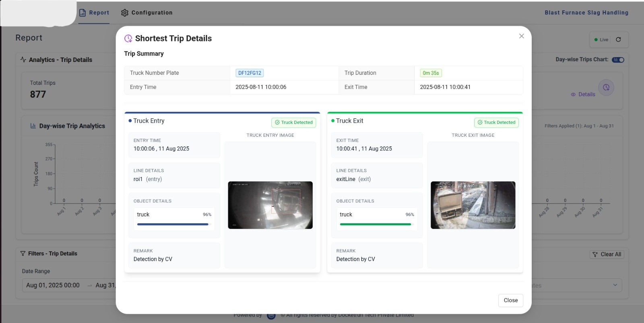Click the clock icon beside Shortest Trip Details

[128, 39]
